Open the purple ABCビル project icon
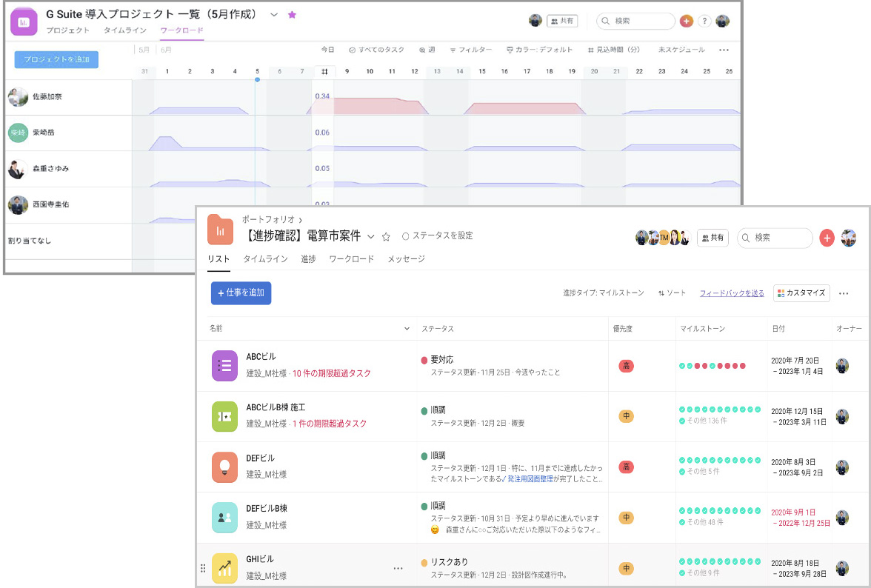Viewport: 871px width, 588px height. click(x=224, y=365)
